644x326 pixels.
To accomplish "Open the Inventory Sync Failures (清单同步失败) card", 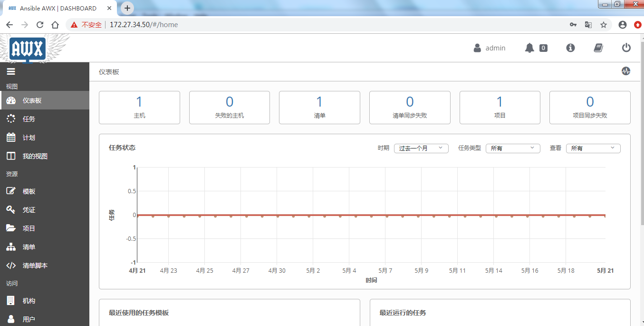I will tap(410, 108).
